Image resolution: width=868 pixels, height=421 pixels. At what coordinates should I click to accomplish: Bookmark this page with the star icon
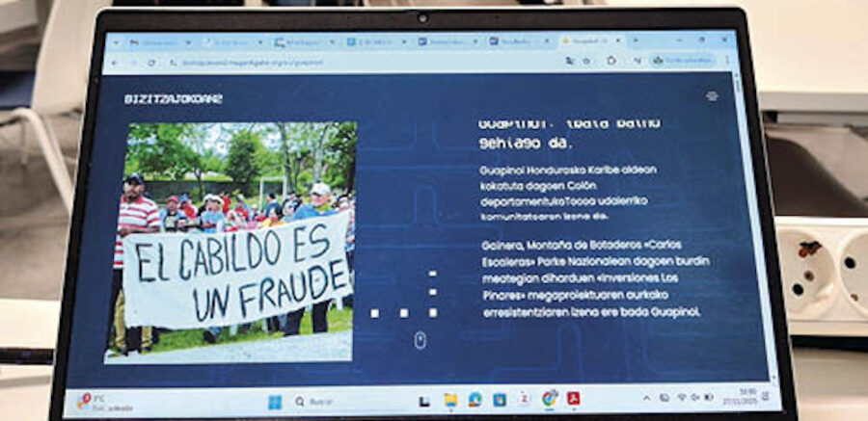[x=585, y=61]
